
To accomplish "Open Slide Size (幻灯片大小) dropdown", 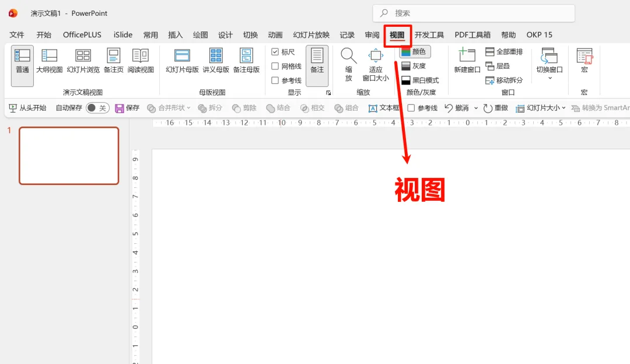I will 541,108.
